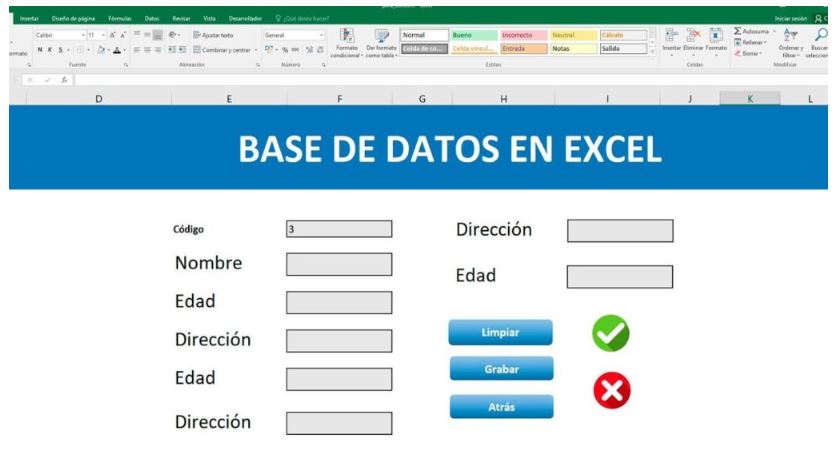Click the Grabar button
This screenshot has height=472, width=834.
pos(502,369)
